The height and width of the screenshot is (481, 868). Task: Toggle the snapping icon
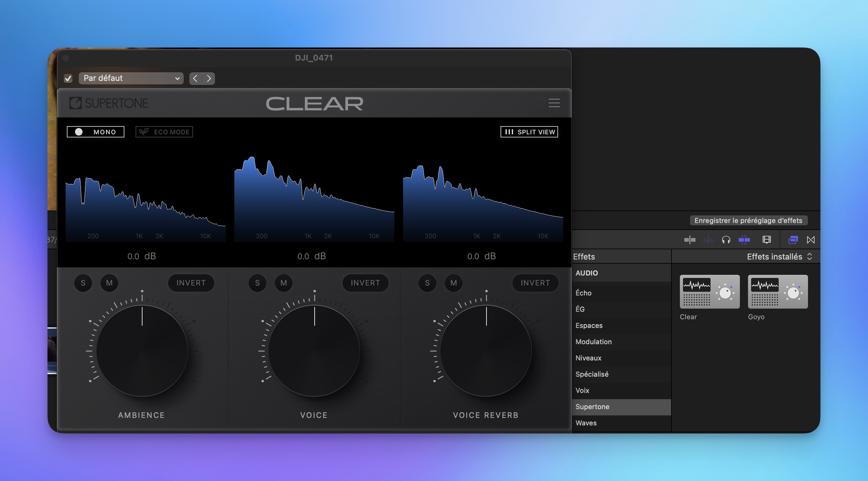pos(744,240)
